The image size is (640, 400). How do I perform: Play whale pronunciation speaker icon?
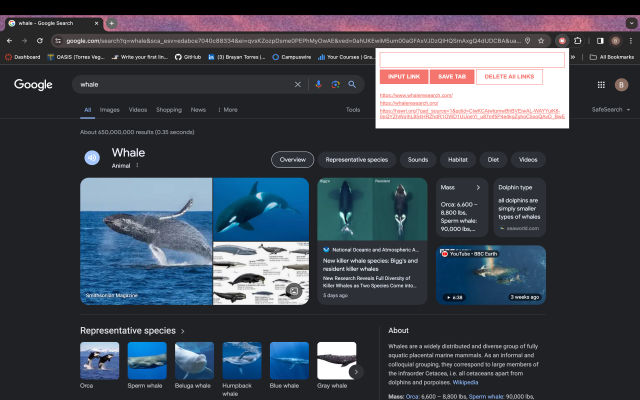point(92,158)
